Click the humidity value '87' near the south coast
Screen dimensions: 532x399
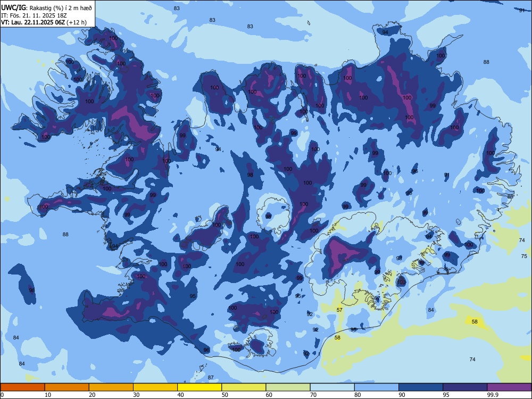point(211,377)
